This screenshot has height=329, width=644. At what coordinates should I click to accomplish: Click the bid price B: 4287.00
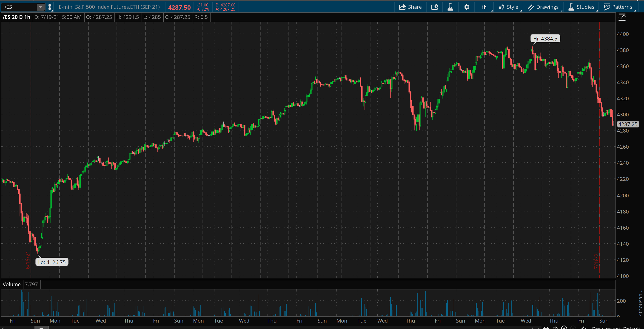tap(225, 5)
